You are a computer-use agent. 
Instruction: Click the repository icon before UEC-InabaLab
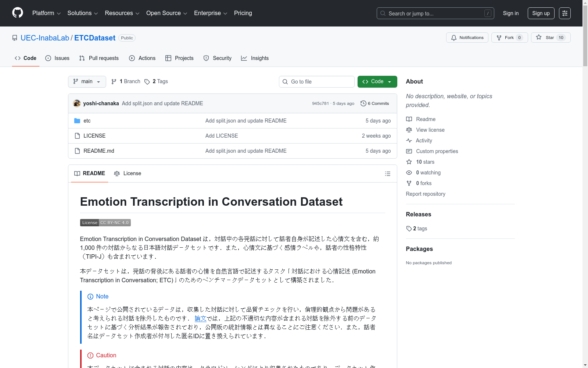click(x=15, y=38)
